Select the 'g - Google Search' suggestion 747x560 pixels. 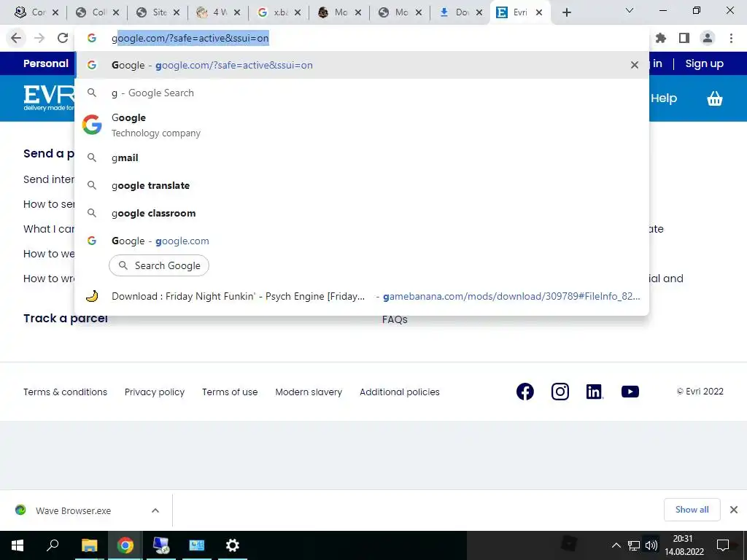coord(362,93)
